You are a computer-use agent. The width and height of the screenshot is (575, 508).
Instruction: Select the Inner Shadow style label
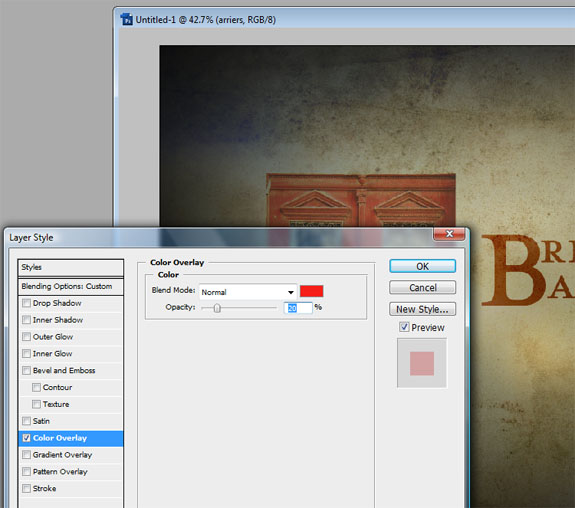pyautogui.click(x=58, y=320)
